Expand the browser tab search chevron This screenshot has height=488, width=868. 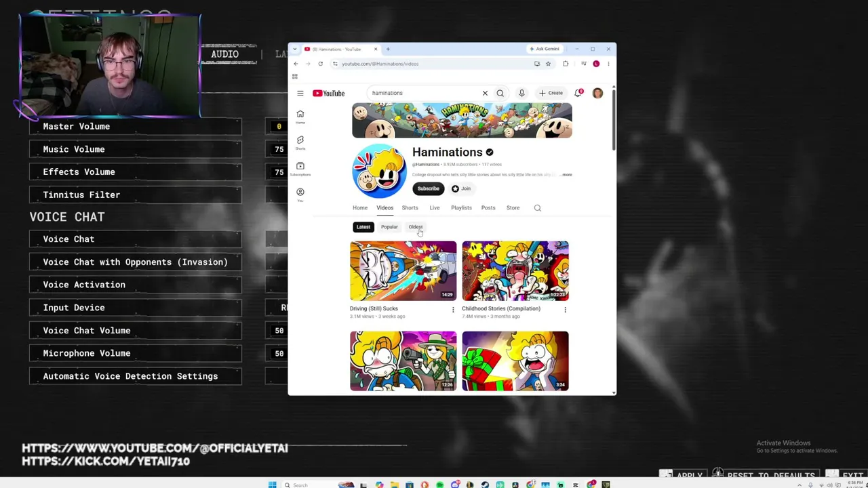click(x=294, y=49)
